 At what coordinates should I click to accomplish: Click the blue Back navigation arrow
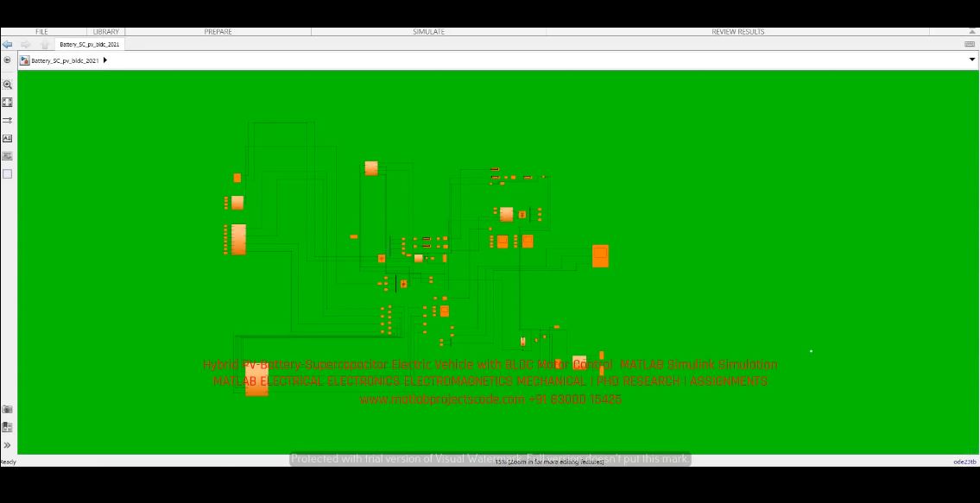[7, 44]
